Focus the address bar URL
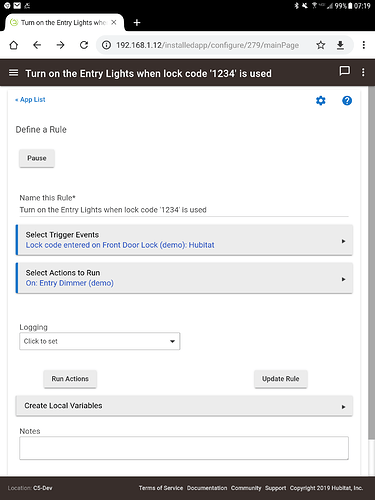 point(207,45)
